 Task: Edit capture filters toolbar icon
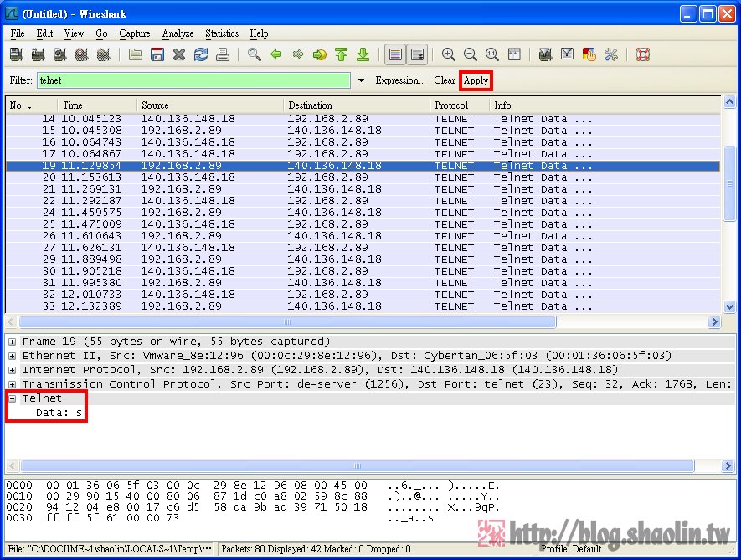[545, 54]
